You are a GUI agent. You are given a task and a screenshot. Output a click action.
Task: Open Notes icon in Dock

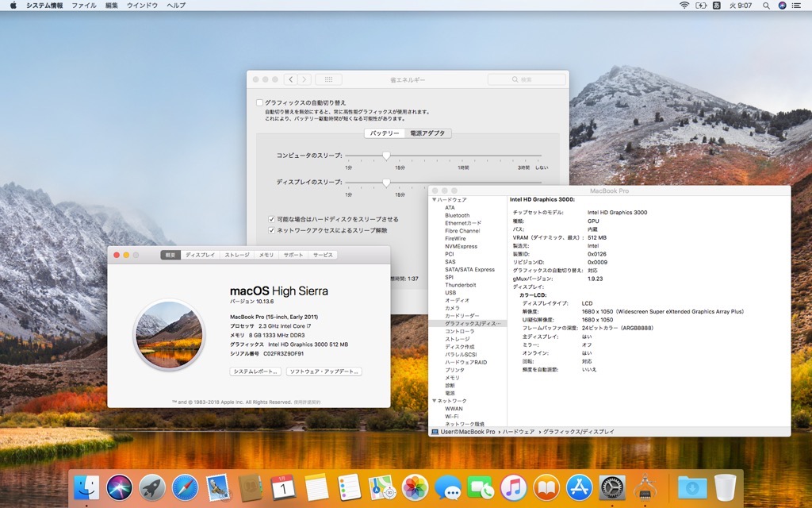coord(316,487)
